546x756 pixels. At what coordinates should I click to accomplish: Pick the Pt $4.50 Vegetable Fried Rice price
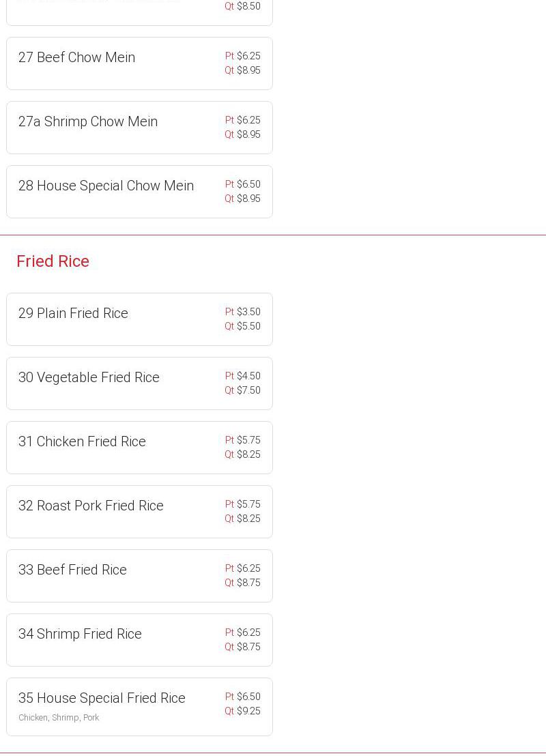[x=243, y=376]
